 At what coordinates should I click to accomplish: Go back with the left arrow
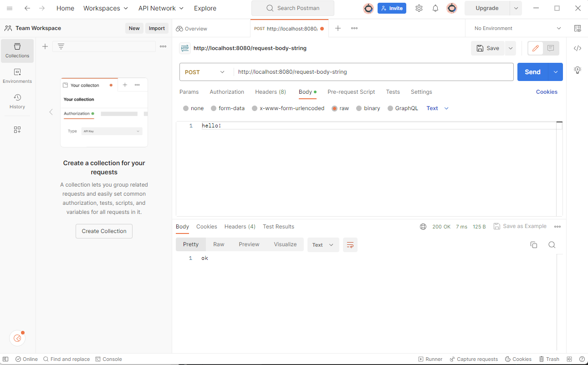click(27, 8)
